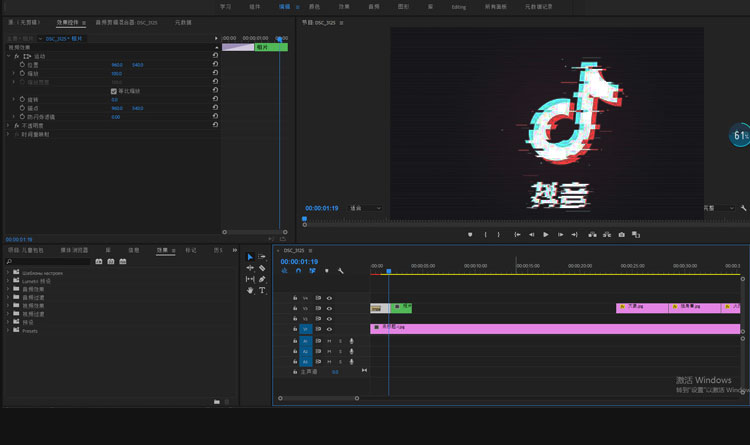Expand the Time Remapping effect group
This screenshot has height=445, width=750.
(8, 134)
